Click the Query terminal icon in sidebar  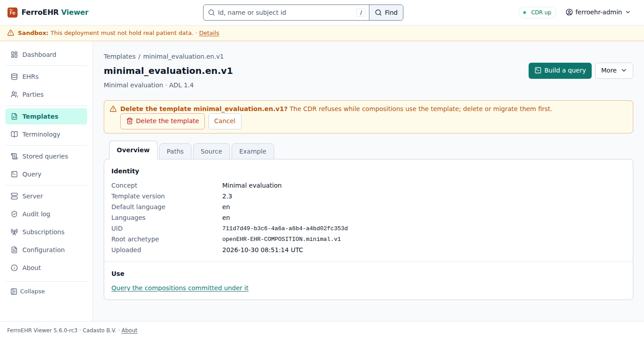[14, 174]
